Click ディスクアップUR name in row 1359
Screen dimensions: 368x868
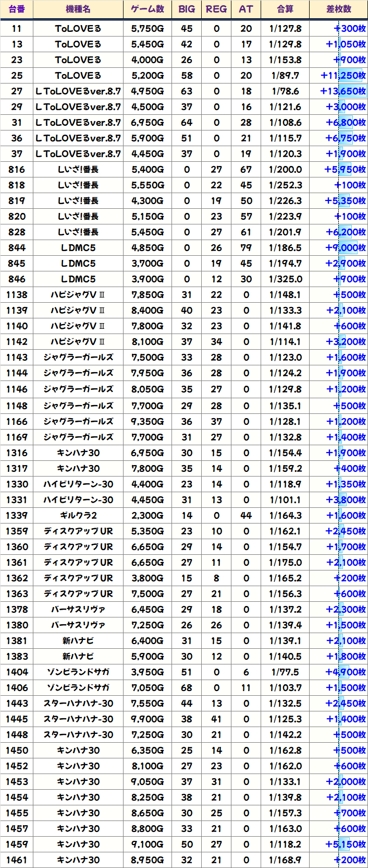pos(78,531)
